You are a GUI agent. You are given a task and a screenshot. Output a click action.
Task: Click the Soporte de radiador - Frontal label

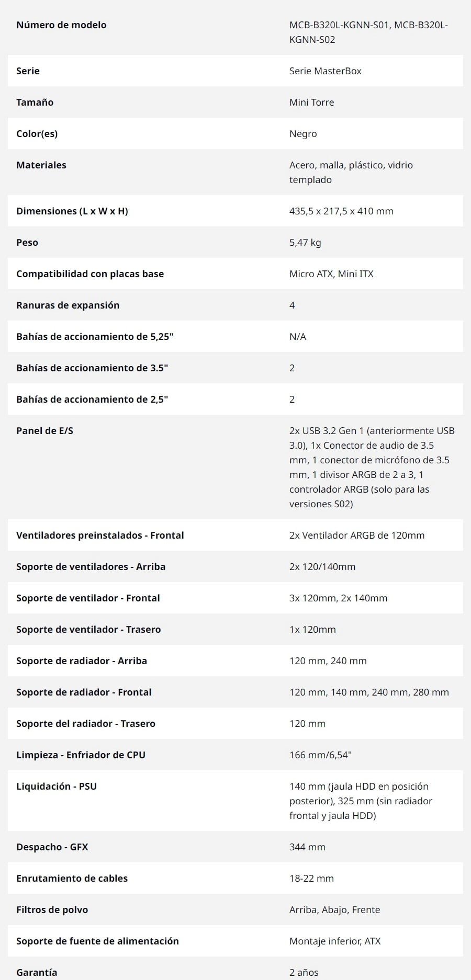(x=84, y=692)
